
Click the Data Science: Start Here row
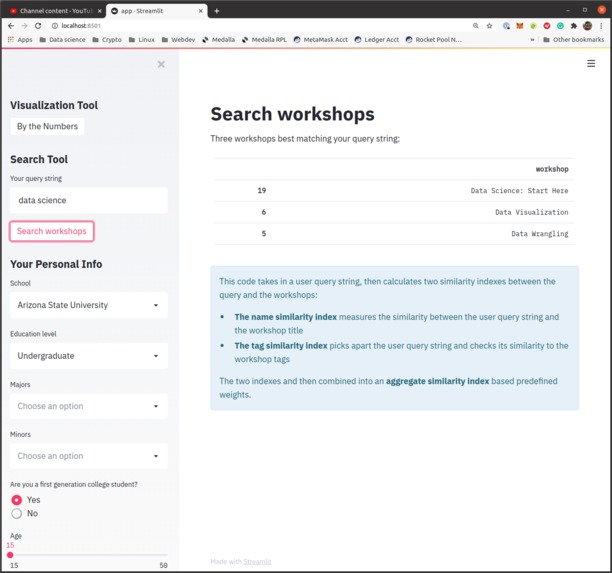click(394, 190)
